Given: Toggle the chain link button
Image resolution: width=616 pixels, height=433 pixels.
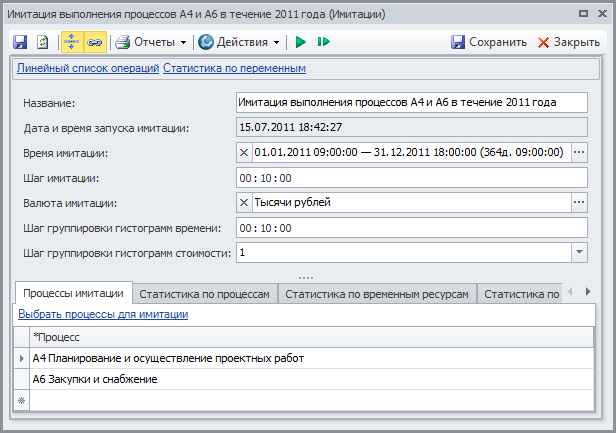Looking at the screenshot, I should tap(94, 42).
